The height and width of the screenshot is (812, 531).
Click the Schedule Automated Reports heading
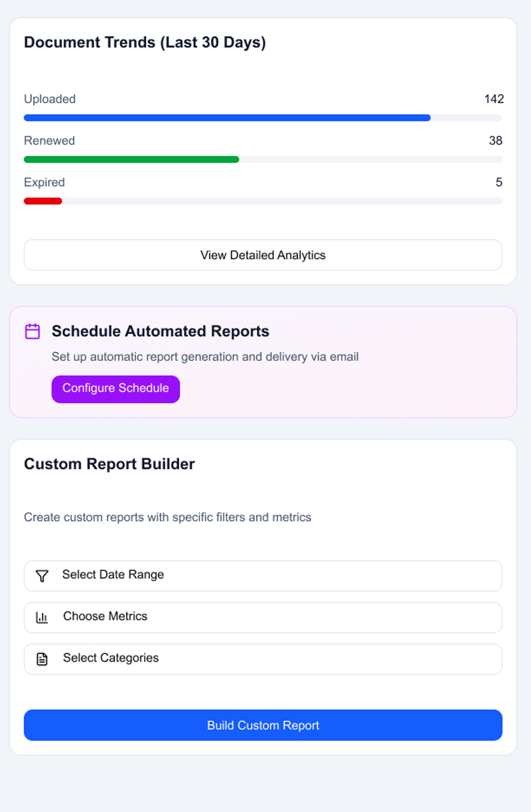[x=160, y=331]
